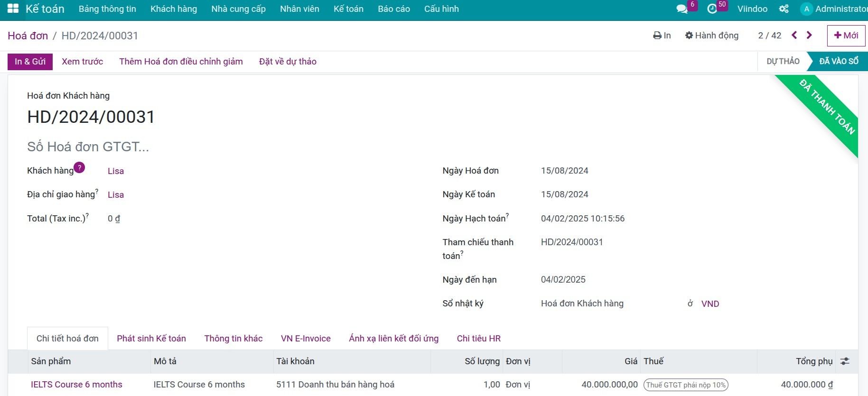Open column options adjust icon
The width and height of the screenshot is (868, 396).
[x=845, y=361]
